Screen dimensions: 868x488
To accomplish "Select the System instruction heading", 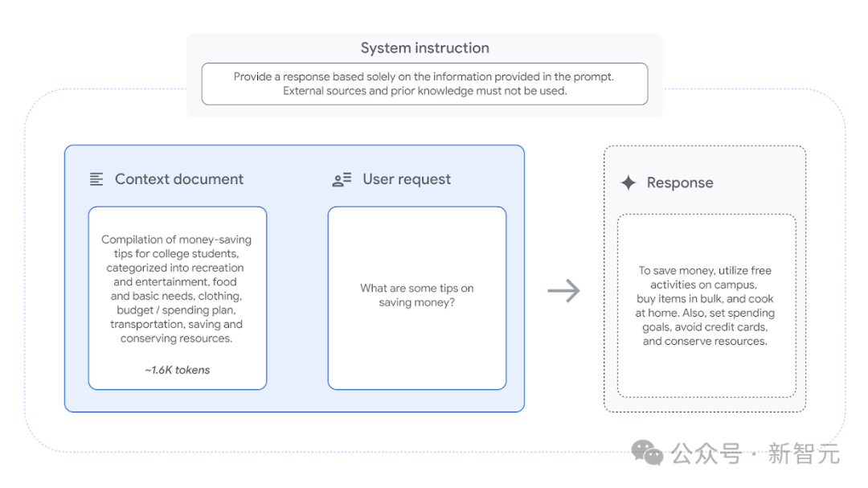I will coord(424,48).
